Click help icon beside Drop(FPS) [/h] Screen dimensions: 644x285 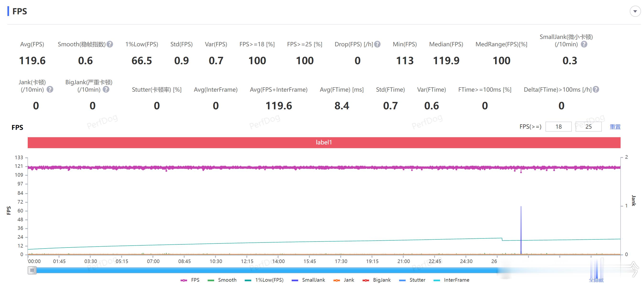pos(377,44)
